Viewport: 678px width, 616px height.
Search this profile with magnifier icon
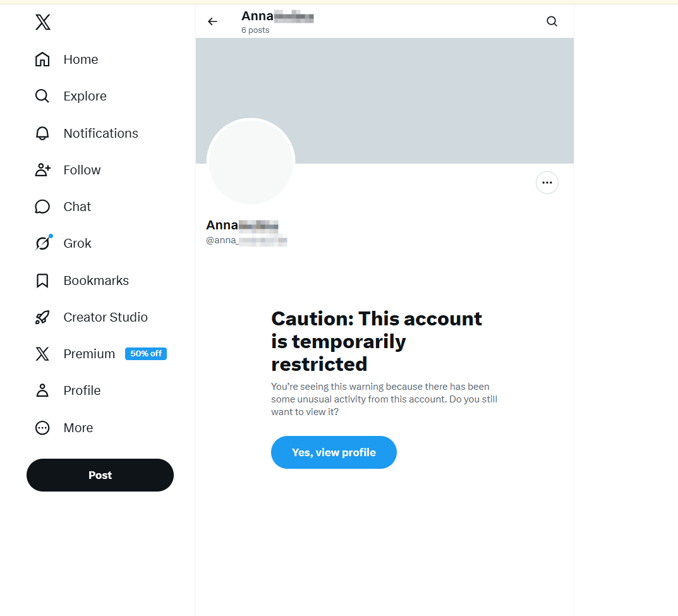pyautogui.click(x=552, y=21)
